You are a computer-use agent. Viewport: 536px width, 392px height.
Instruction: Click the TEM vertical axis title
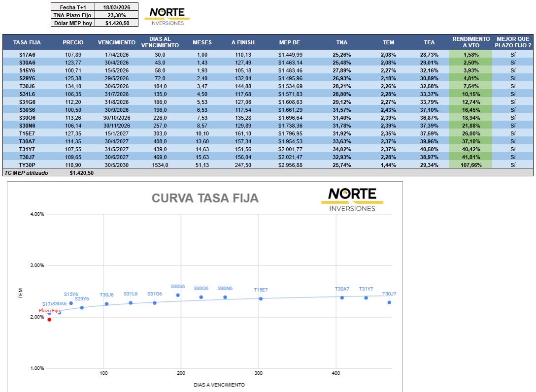pyautogui.click(x=20, y=293)
